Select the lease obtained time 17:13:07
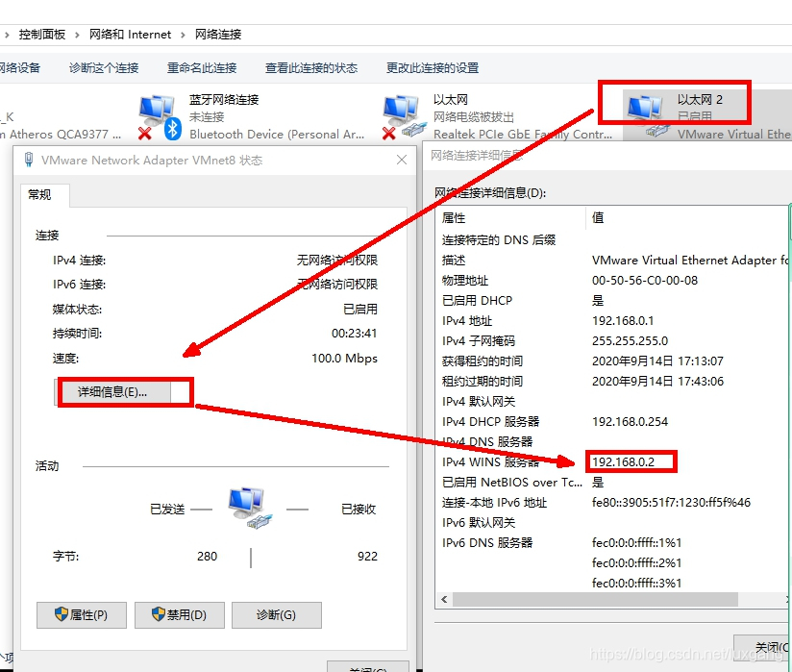The image size is (792, 672). (657, 361)
